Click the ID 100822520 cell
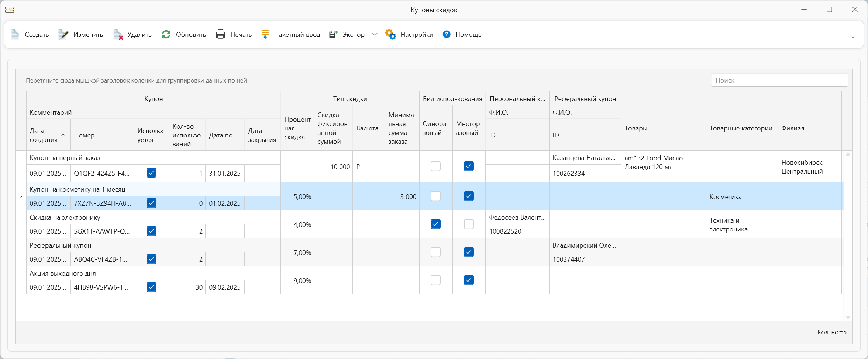This screenshot has width=868, height=359. click(x=517, y=231)
